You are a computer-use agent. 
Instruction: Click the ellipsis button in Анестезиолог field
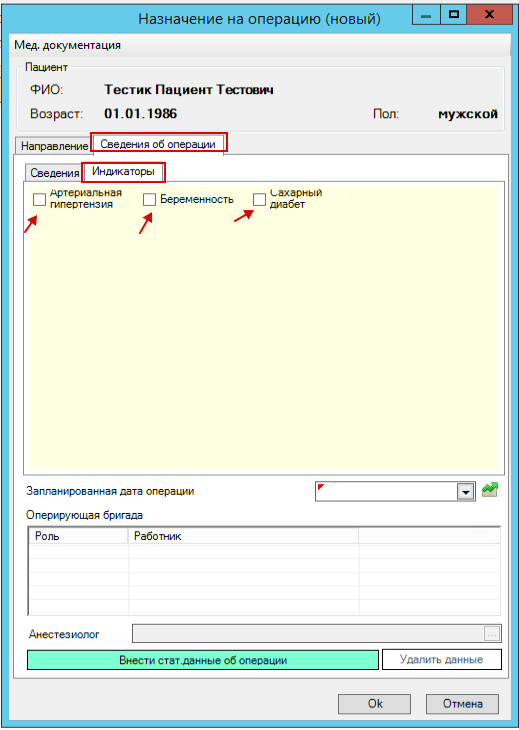(492, 633)
